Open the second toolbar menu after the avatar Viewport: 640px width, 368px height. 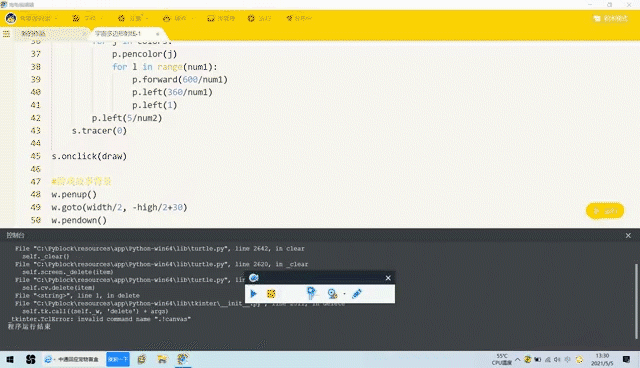(x=87, y=18)
